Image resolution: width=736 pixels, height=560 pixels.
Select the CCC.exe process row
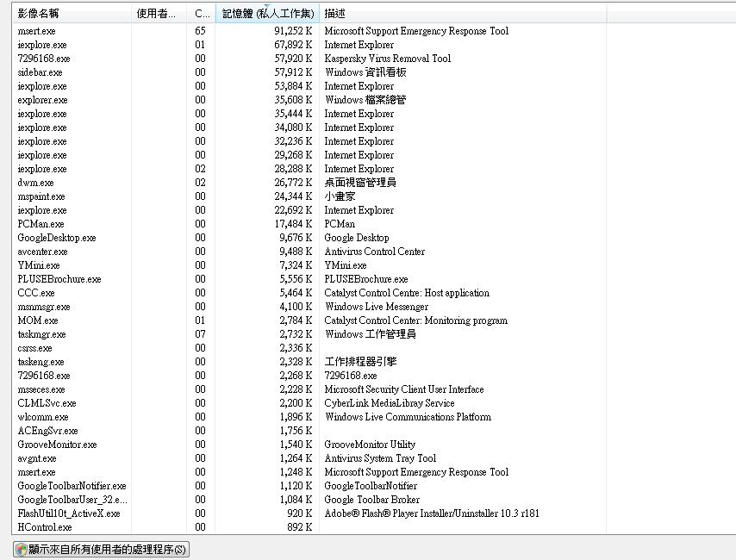tap(309, 293)
